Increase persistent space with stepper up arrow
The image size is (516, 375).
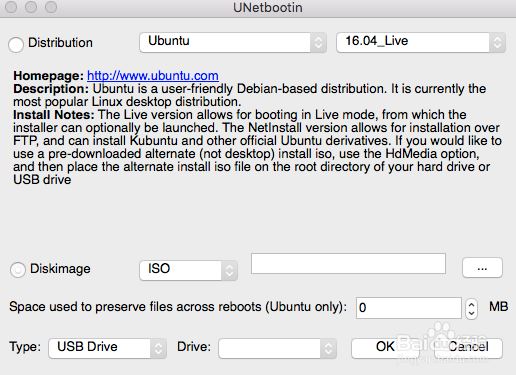(x=471, y=304)
